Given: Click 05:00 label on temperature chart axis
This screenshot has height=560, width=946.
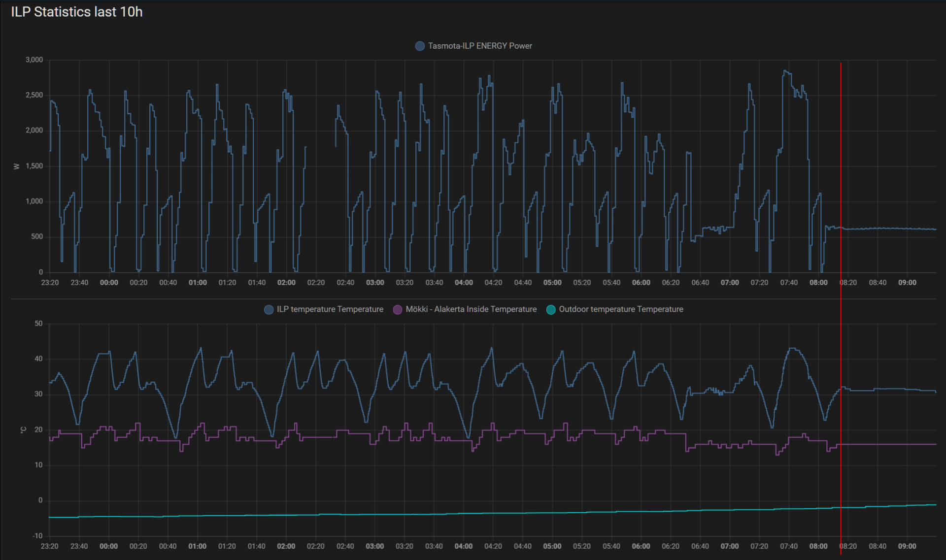Looking at the screenshot, I should coord(552,546).
